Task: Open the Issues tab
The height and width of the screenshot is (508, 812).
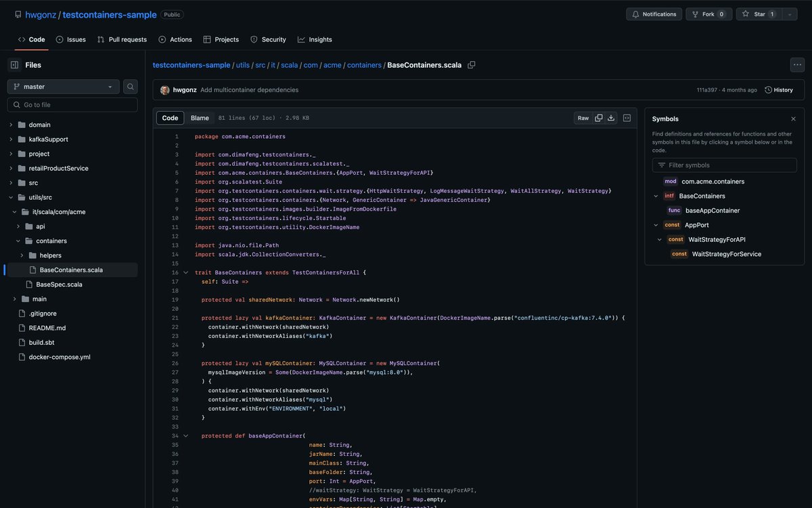Action: pos(70,39)
